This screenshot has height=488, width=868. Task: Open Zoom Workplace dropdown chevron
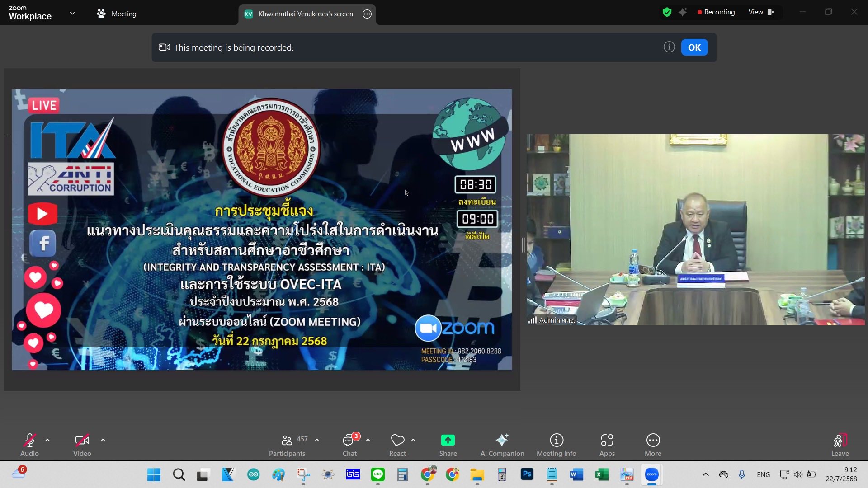click(x=72, y=14)
